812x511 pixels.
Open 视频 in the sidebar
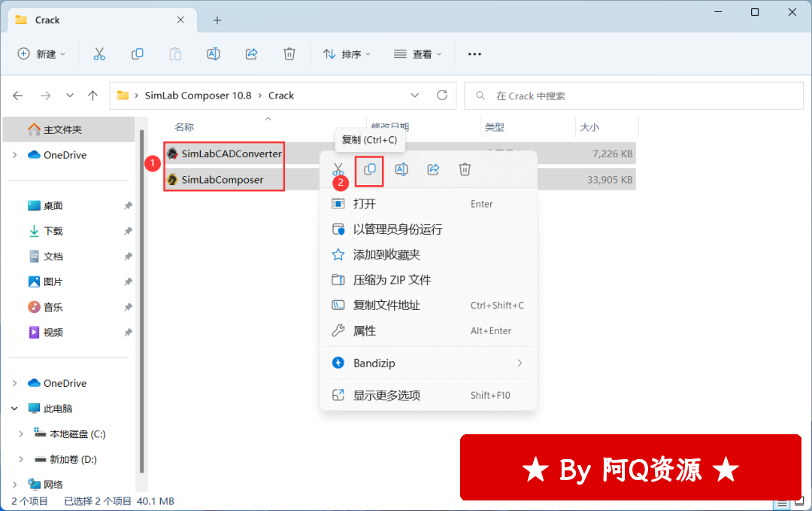53,333
